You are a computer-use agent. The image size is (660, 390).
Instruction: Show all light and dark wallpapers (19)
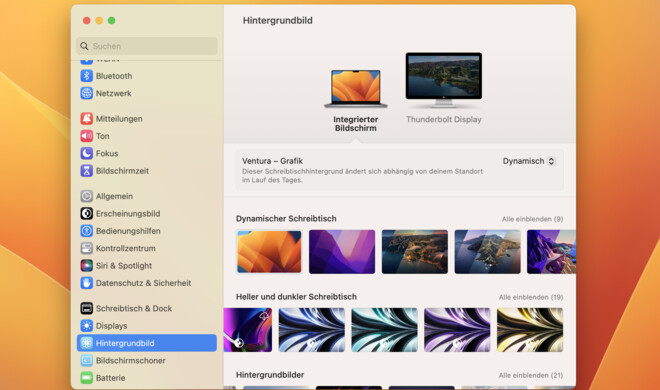(531, 297)
